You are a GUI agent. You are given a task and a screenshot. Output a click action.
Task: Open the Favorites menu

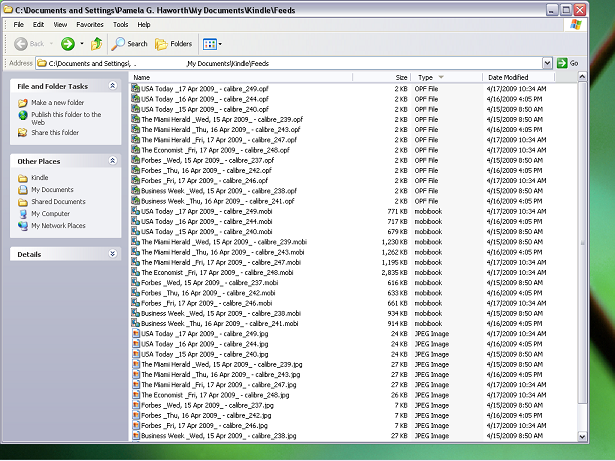tap(90, 25)
